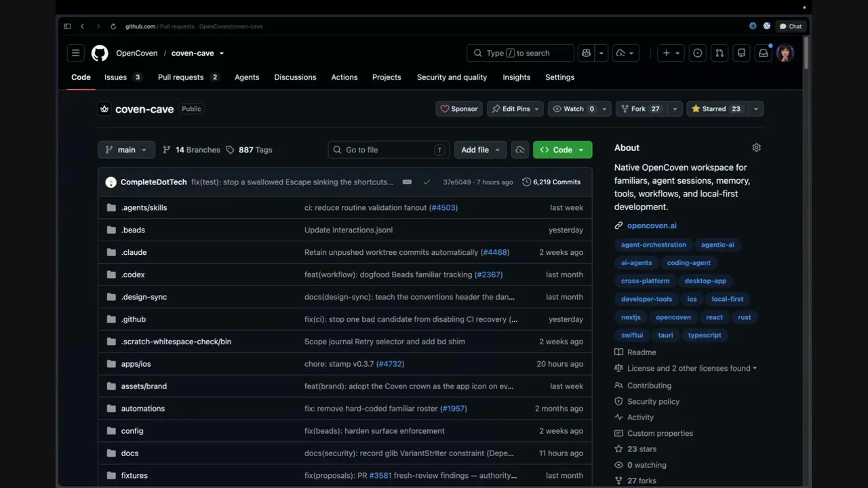Viewport: 868px width, 488px height.
Task: Open the 6,219 Commits history link
Action: [x=551, y=182]
